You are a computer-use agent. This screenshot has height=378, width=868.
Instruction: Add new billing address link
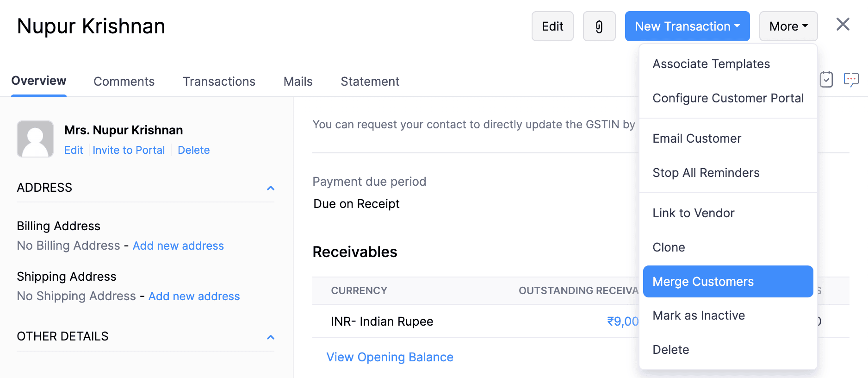pyautogui.click(x=178, y=246)
